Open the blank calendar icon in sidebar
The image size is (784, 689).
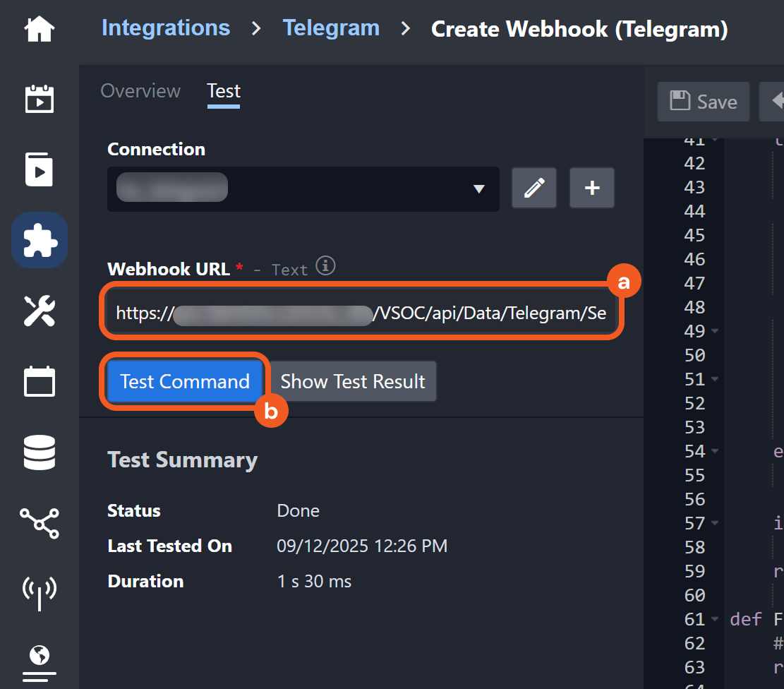[39, 382]
